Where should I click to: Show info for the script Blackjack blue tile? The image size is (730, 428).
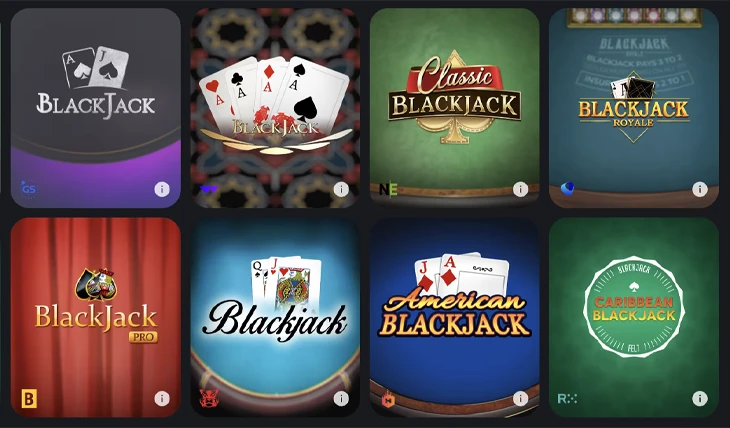click(x=341, y=399)
